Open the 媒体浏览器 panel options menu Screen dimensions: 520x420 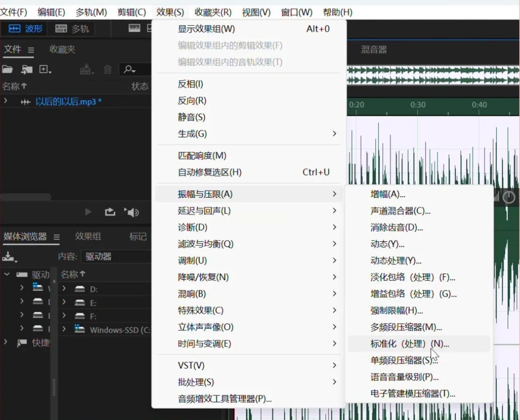(x=57, y=237)
